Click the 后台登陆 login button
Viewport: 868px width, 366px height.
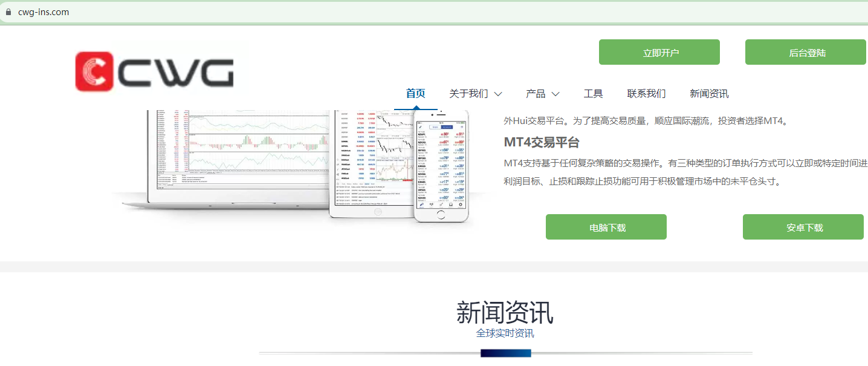pos(806,52)
